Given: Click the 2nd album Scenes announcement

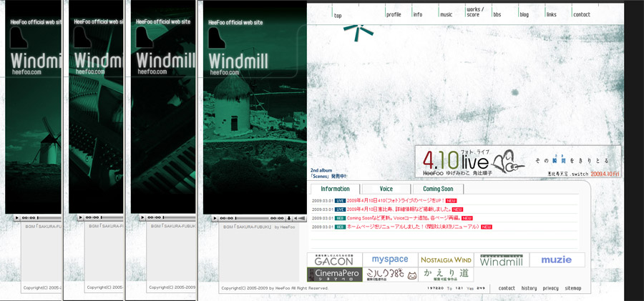Looking at the screenshot, I should [328, 173].
